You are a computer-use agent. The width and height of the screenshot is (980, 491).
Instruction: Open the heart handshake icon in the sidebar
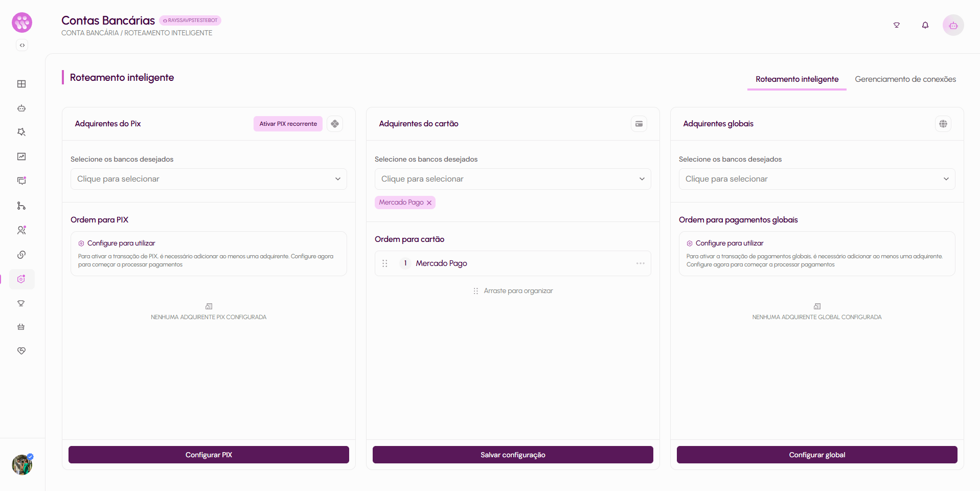coord(21,351)
